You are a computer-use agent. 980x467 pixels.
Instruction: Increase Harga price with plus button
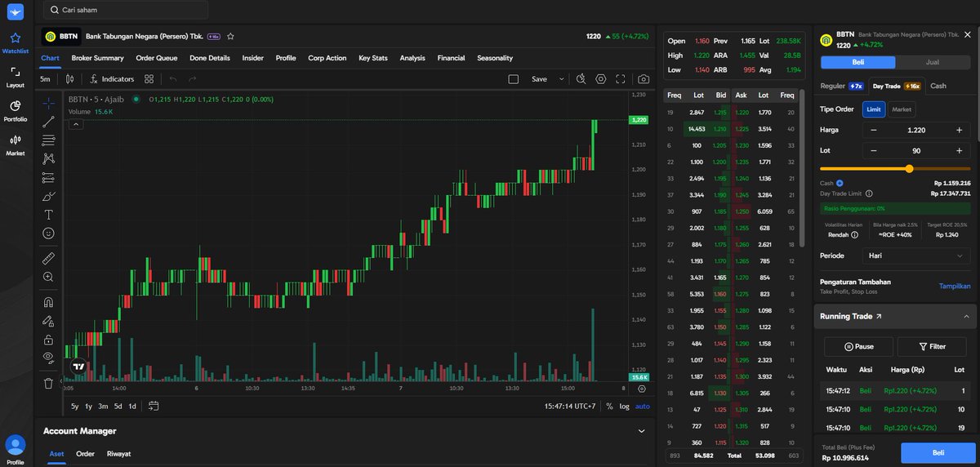pos(959,130)
